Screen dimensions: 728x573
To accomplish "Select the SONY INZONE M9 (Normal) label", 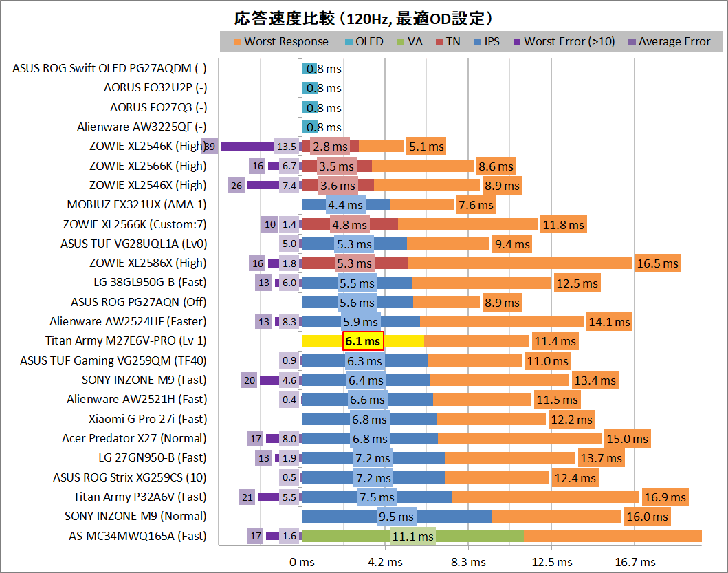I will tap(135, 517).
